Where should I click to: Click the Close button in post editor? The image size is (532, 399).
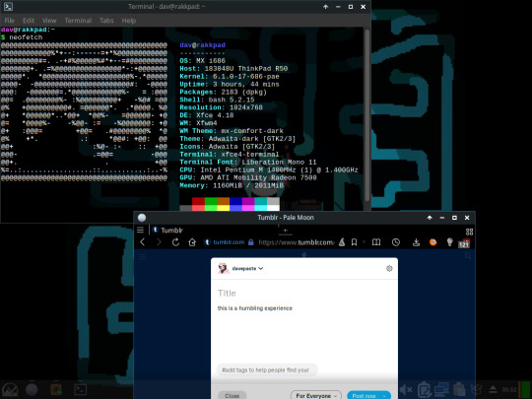click(x=233, y=396)
